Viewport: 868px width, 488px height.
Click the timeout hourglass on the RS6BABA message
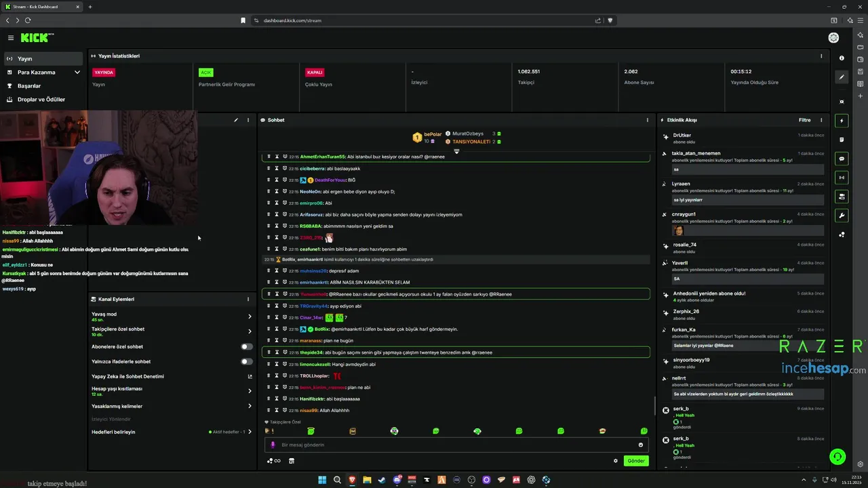point(277,226)
